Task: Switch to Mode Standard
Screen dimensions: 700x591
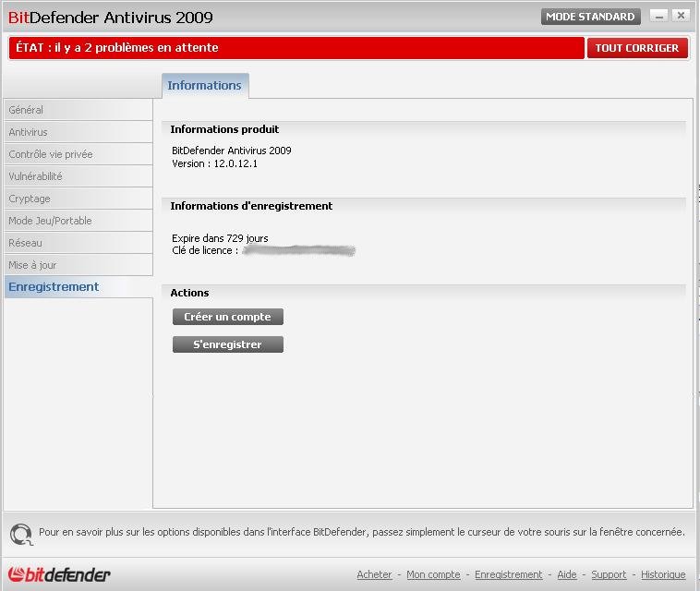Action: (x=591, y=17)
